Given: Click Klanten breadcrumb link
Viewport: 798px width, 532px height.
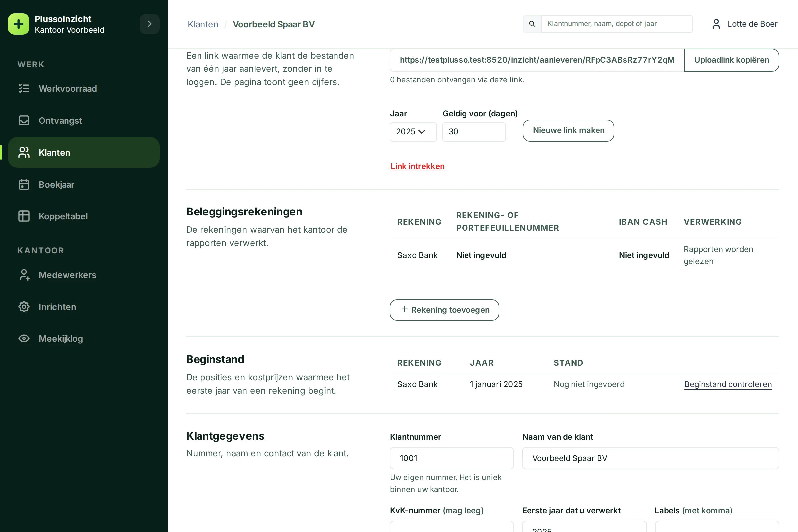Looking at the screenshot, I should pos(203,24).
